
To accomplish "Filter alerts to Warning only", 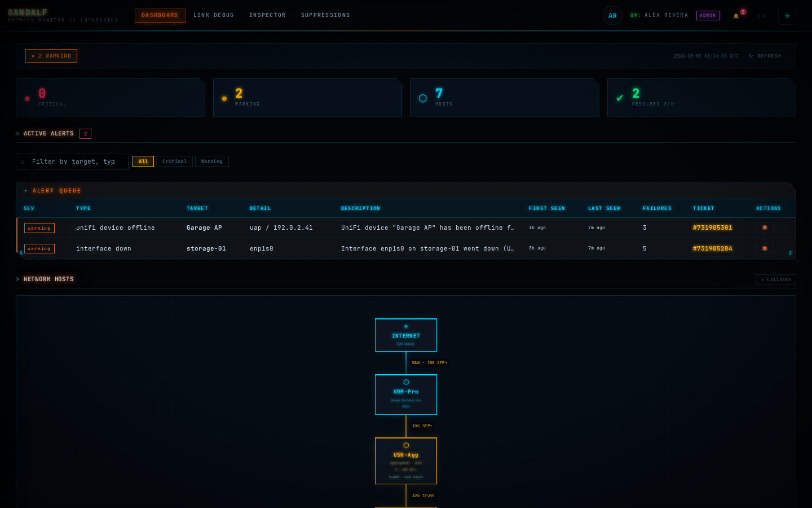I will tap(211, 161).
